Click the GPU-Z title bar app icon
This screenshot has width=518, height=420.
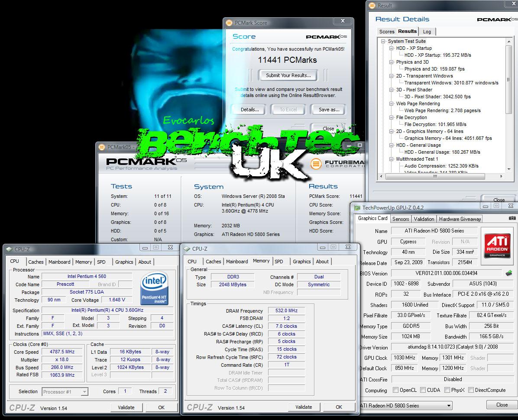[x=357, y=208]
